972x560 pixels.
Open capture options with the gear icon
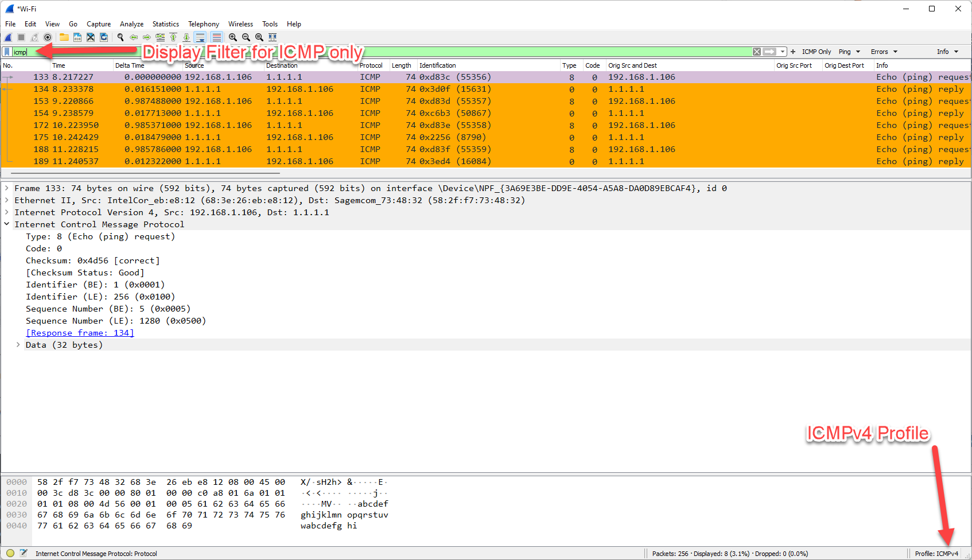(x=48, y=37)
